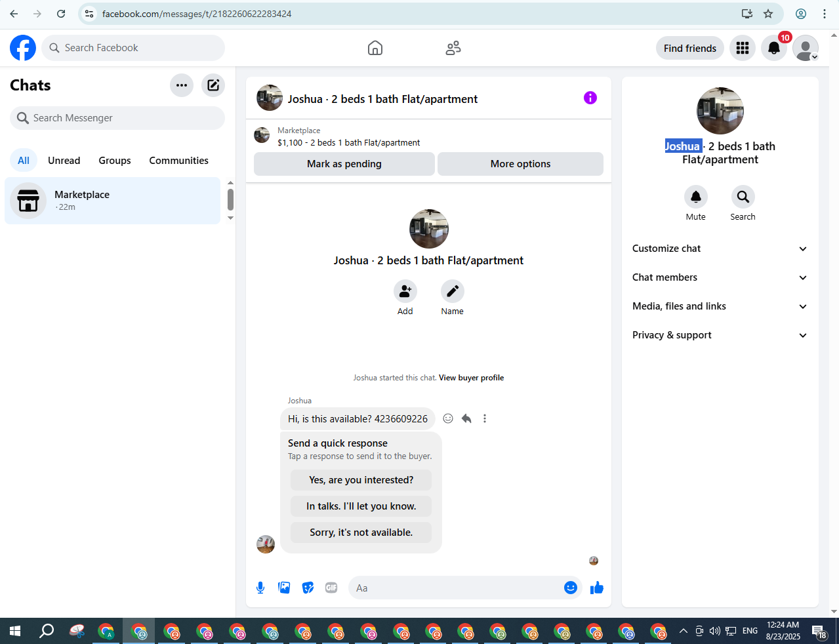Go back in browser history
This screenshot has width=839, height=644.
(14, 14)
